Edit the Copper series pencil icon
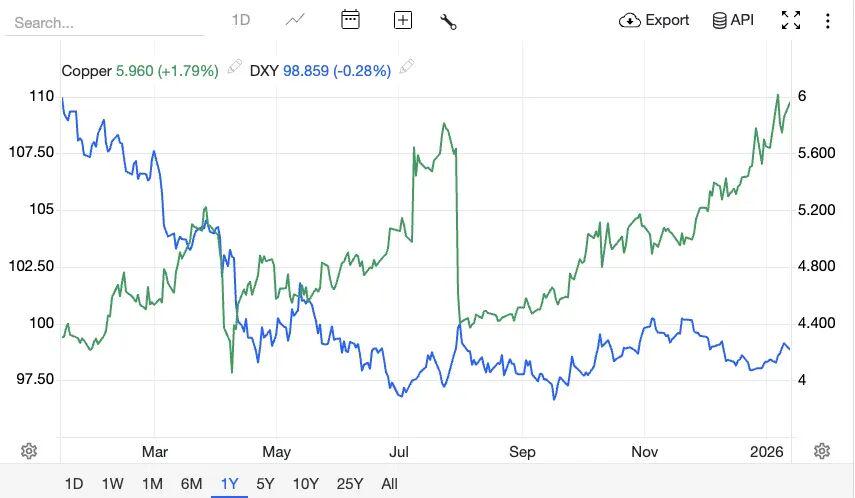The width and height of the screenshot is (855, 498). point(234,67)
